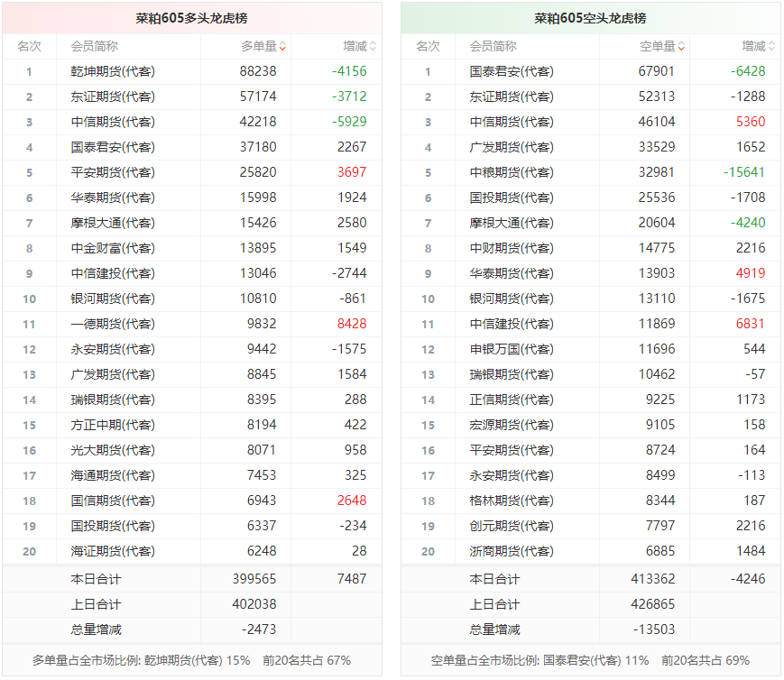Click 国投期货(代客) in short table
Viewport: 784px width, 680px height.
(512, 198)
